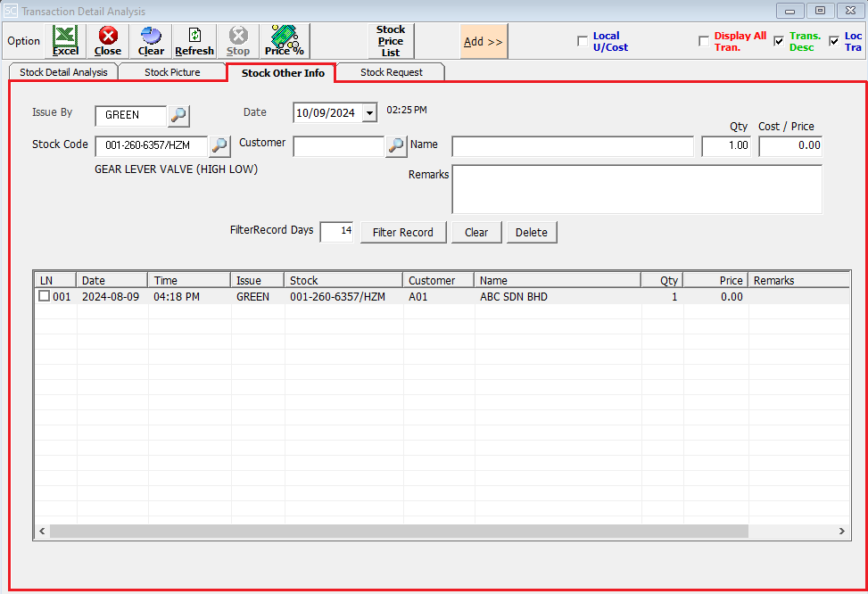
Task: Click the Time column header
Action: 189,280
